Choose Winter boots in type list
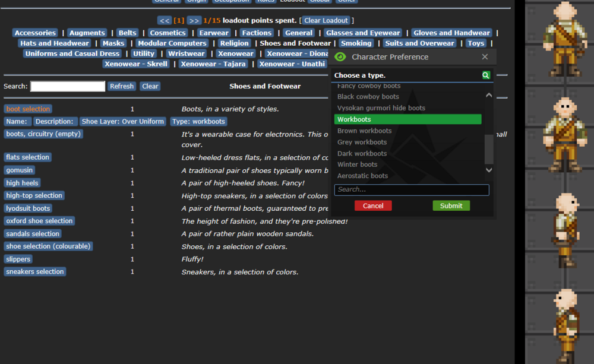594x364 pixels. coord(357,164)
